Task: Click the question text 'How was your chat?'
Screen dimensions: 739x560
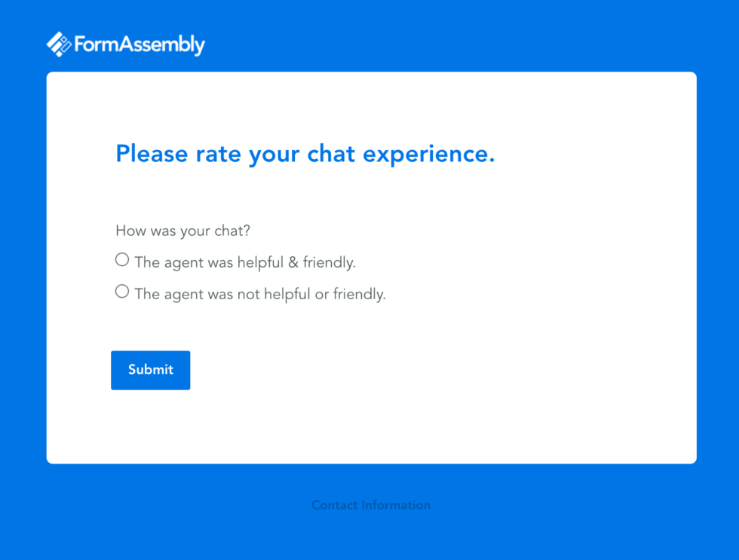Action: tap(182, 231)
